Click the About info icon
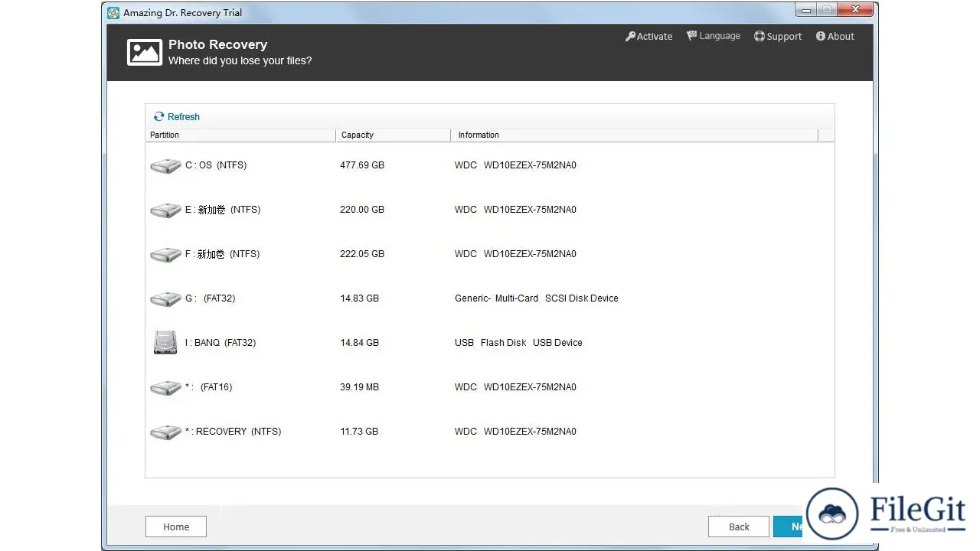Viewport: 980px width, 551px height. (x=821, y=36)
